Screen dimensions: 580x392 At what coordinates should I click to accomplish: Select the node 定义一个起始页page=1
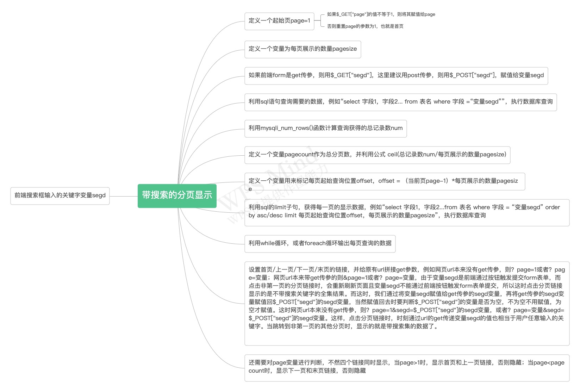click(279, 21)
